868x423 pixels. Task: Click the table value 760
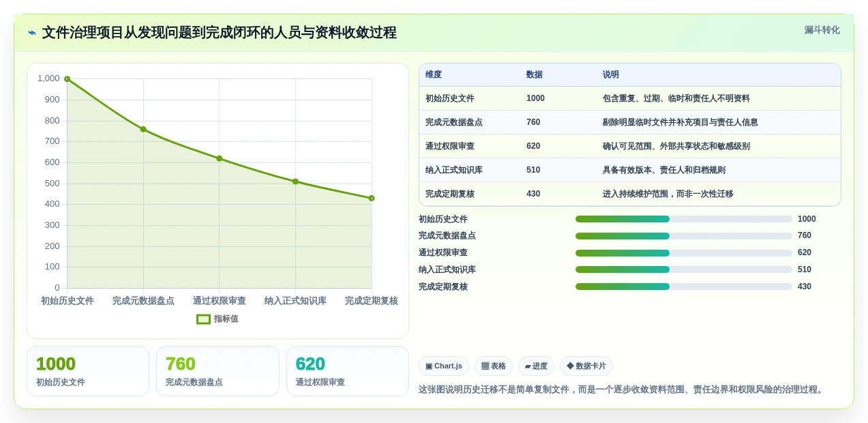click(533, 122)
